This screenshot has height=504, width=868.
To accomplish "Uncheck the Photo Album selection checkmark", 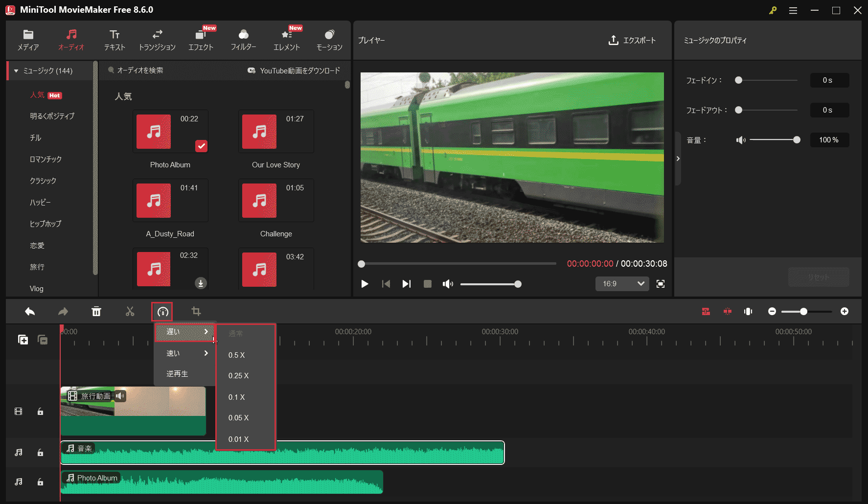I will (201, 146).
